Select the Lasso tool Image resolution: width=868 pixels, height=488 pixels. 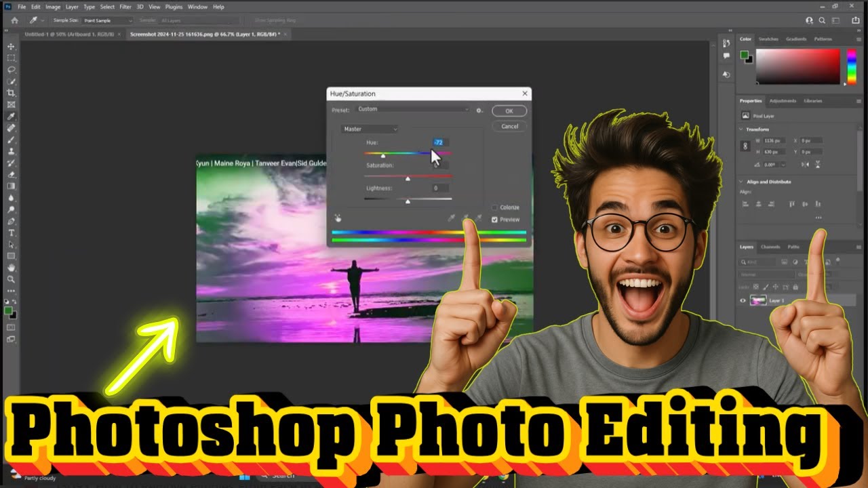pyautogui.click(x=12, y=69)
